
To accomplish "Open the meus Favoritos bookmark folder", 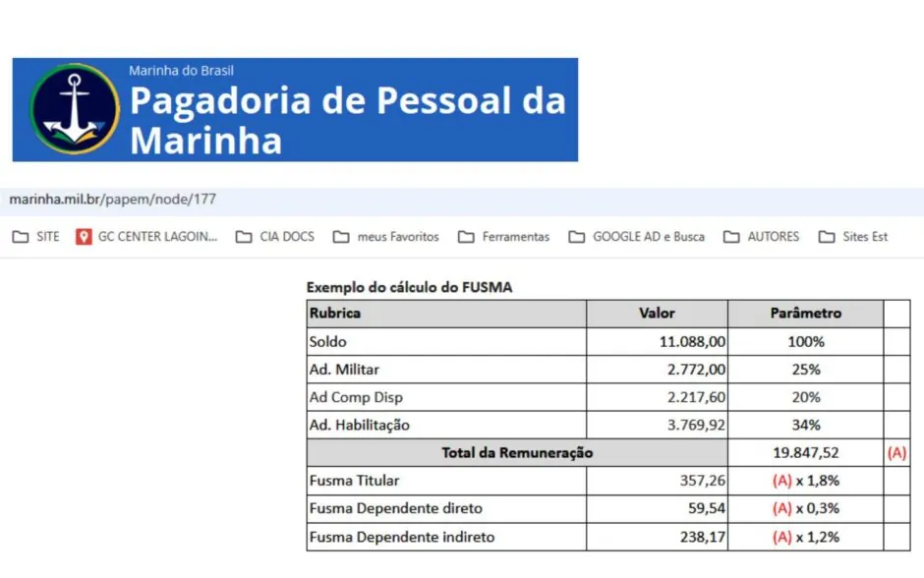I will [x=386, y=237].
